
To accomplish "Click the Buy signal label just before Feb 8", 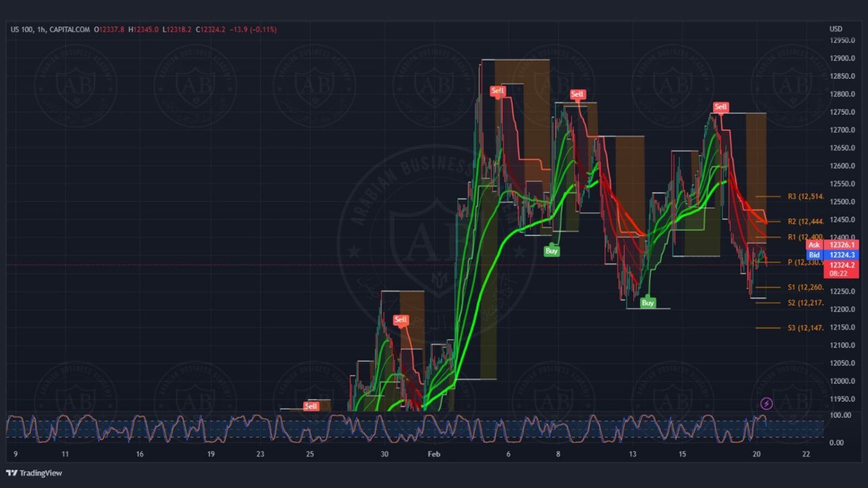I will point(551,251).
